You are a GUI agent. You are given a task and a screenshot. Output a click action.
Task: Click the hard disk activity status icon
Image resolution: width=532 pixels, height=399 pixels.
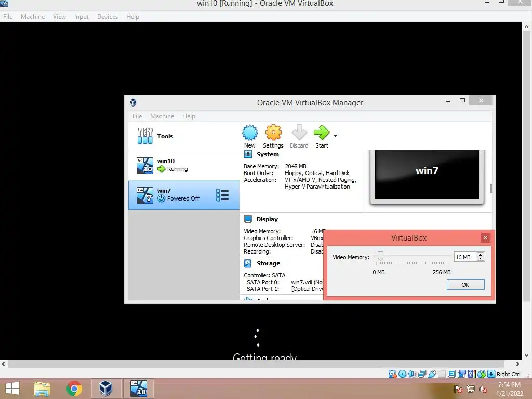click(x=392, y=374)
